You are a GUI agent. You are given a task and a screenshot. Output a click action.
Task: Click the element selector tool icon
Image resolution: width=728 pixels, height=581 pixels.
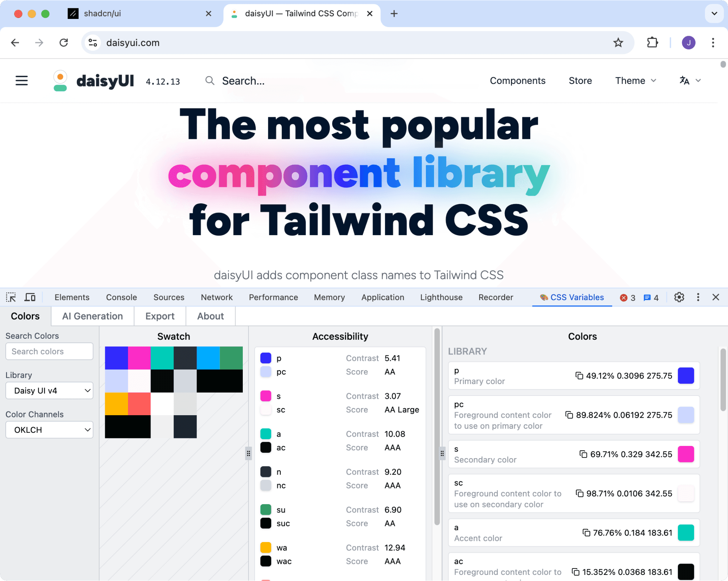(x=11, y=297)
